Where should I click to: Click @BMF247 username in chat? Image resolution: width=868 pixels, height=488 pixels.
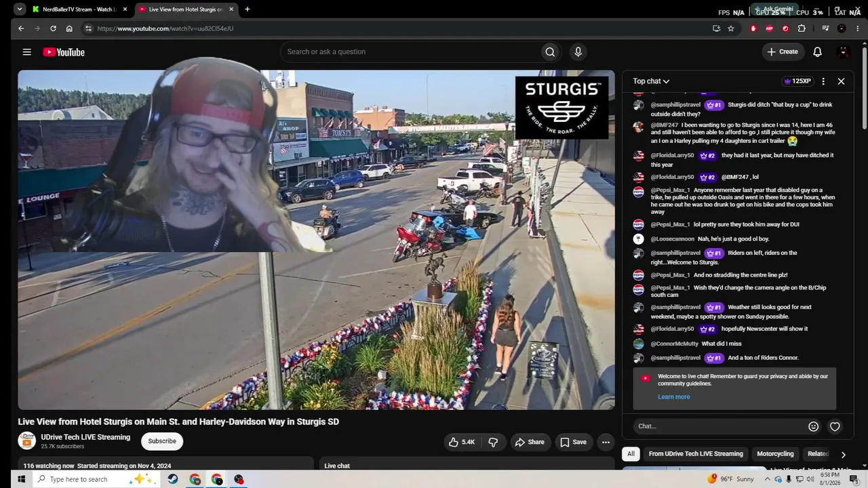pos(665,125)
